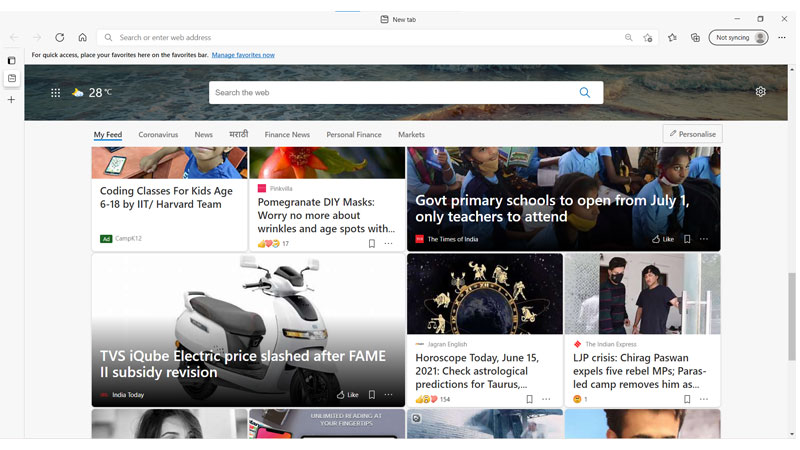Viewport: 800px width, 450px height.
Task: Bookmark the LJP crisis article
Action: [687, 399]
